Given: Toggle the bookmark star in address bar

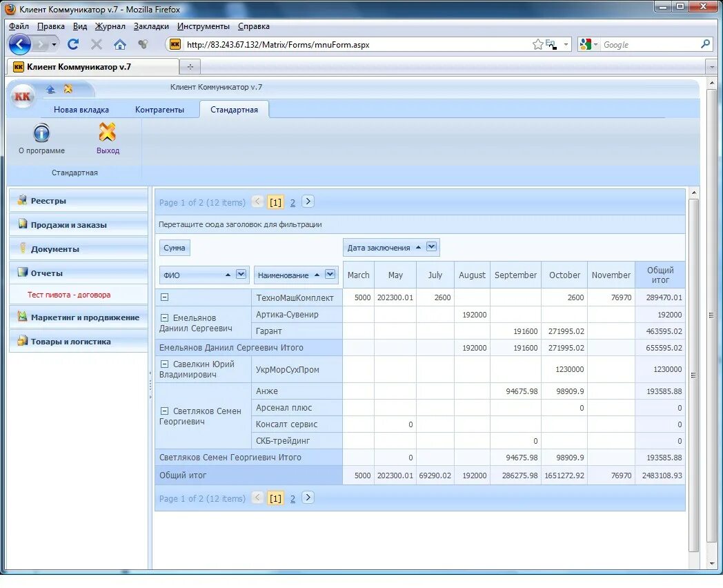Looking at the screenshot, I should click(537, 43).
